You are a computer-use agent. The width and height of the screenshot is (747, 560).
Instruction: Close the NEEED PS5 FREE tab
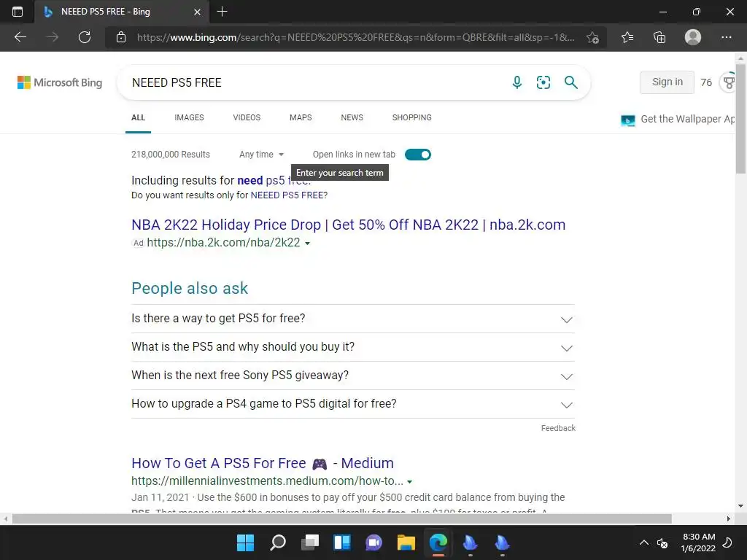tap(197, 12)
